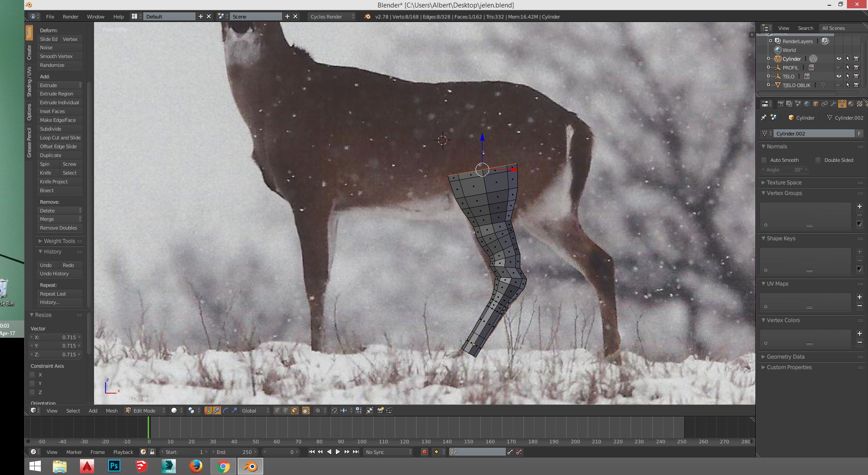Click the Subdivide button
The height and width of the screenshot is (475, 868).
[60, 129]
